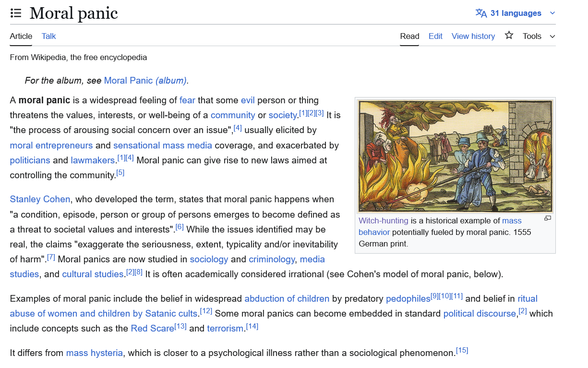The width and height of the screenshot is (588, 368).
Task: Open the Stanley Cohen link
Action: pyautogui.click(x=40, y=199)
